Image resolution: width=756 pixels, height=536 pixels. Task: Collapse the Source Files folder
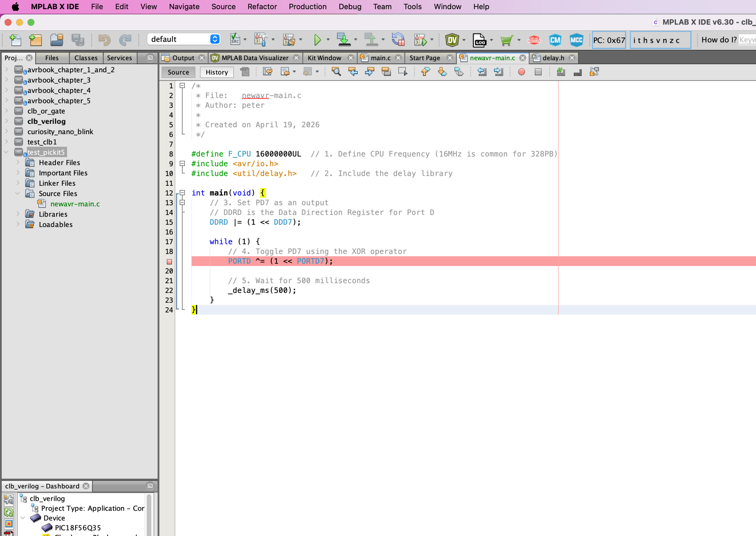coord(18,193)
